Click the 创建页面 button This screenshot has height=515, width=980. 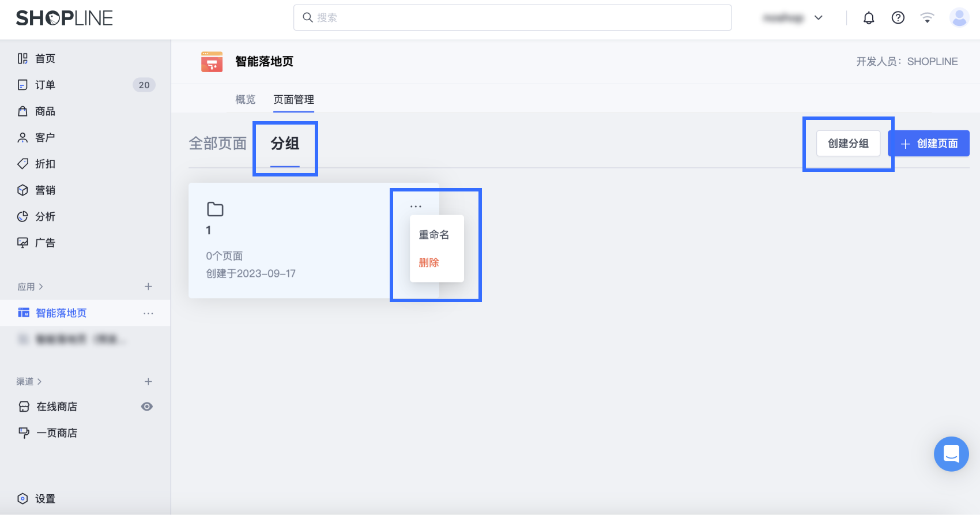[x=929, y=144]
